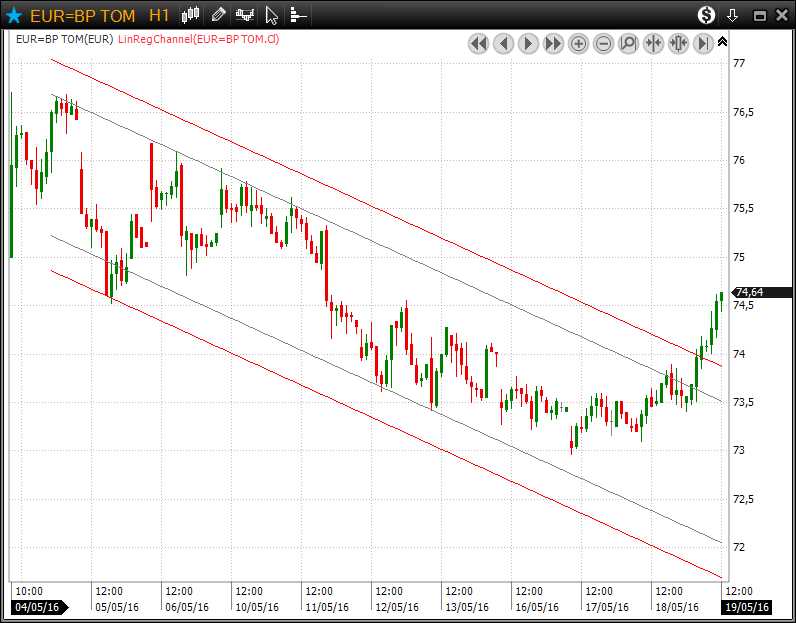The height and width of the screenshot is (623, 796).
Task: Click the horizontal volume bars icon
Action: point(297,15)
